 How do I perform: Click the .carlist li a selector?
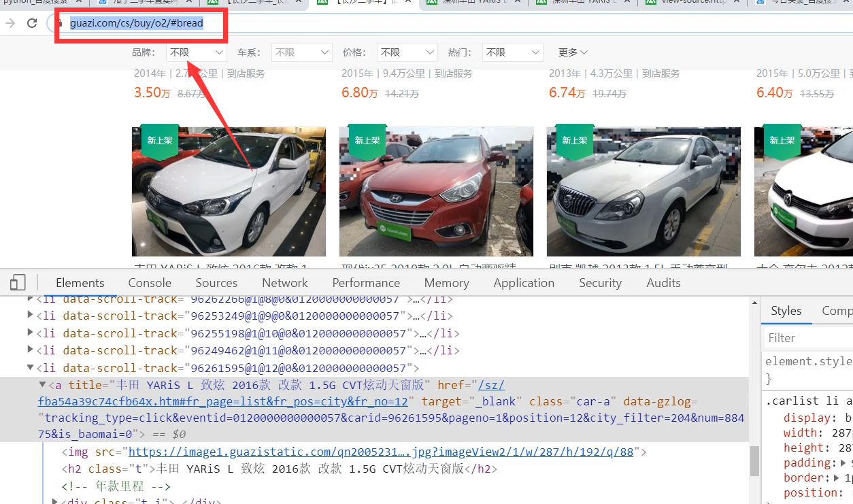(808, 401)
